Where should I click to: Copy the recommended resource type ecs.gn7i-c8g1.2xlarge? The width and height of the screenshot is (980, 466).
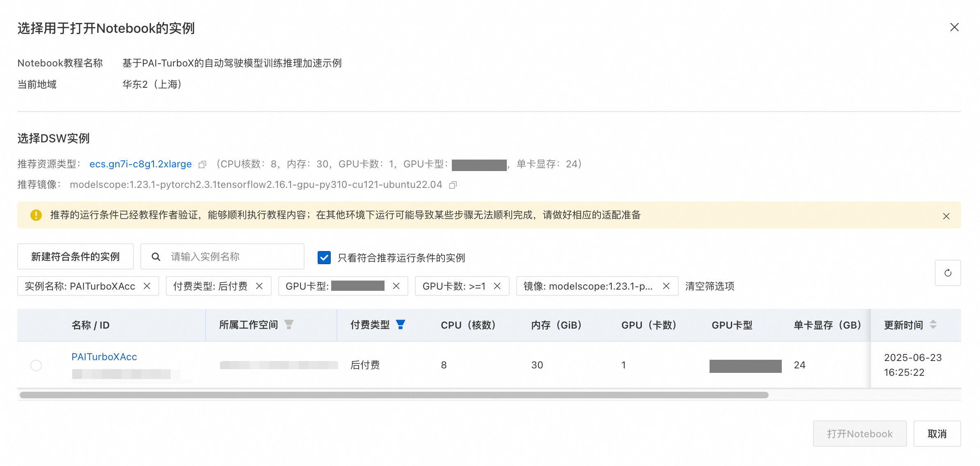coord(202,164)
